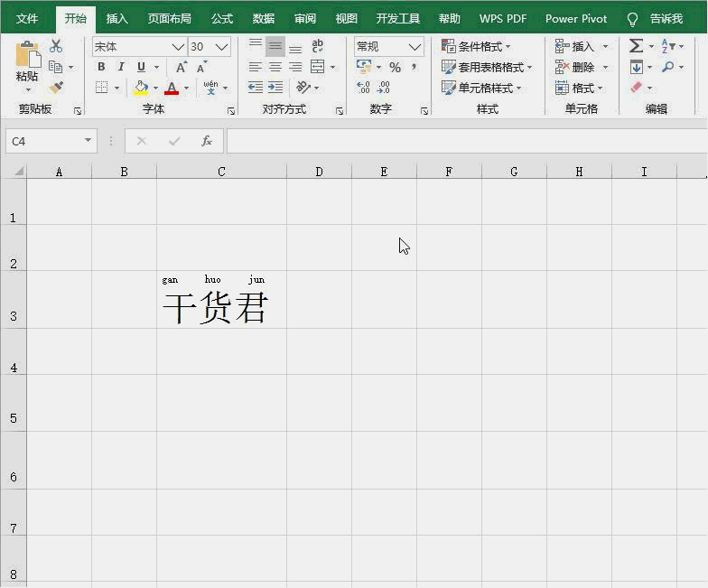The width and height of the screenshot is (708, 588).
Task: Click 告诉我 tell me search
Action: point(666,18)
